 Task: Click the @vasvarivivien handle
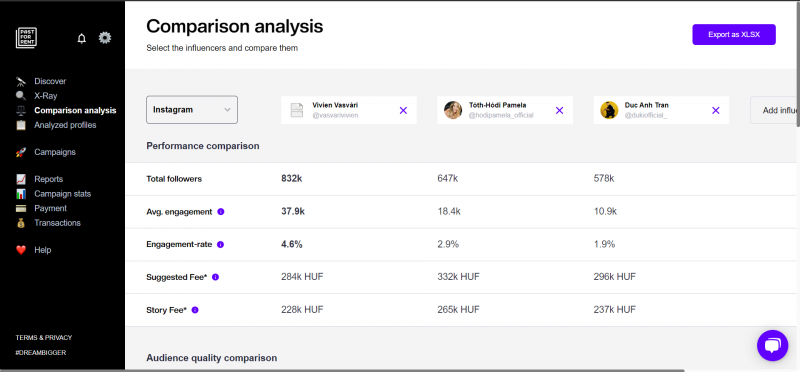pos(335,115)
